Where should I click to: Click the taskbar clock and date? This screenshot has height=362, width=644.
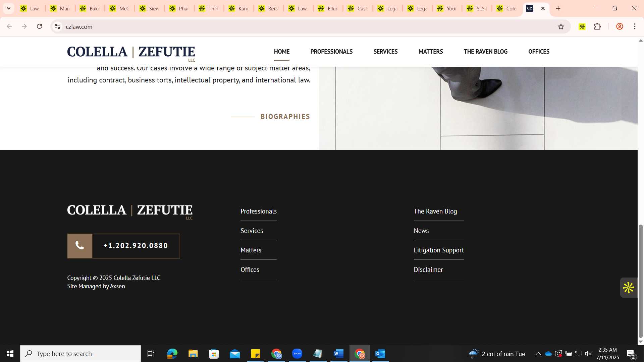click(608, 354)
